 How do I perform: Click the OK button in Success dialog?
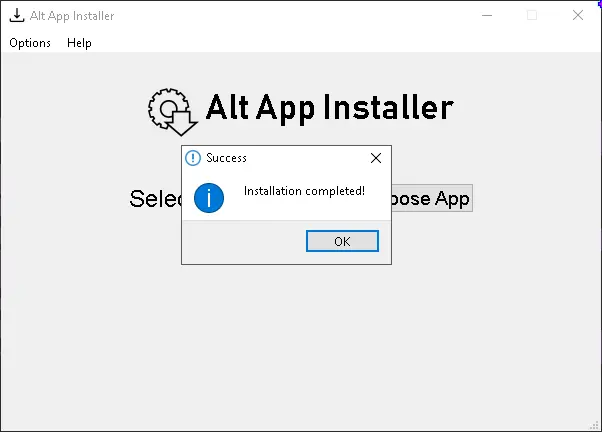[342, 241]
